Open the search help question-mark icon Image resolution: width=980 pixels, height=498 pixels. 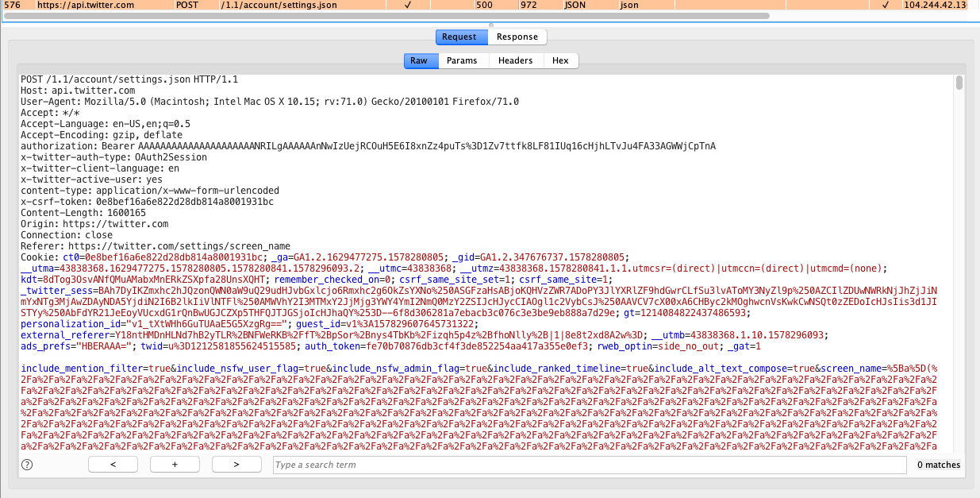27,465
